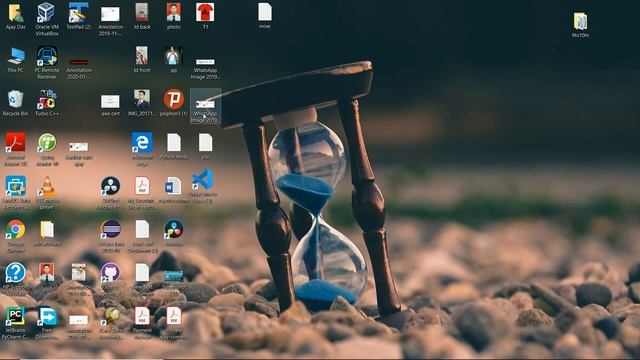Launch the Eclipse Java IDE shortcut
The width and height of the screenshot is (640, 360).
111,236
